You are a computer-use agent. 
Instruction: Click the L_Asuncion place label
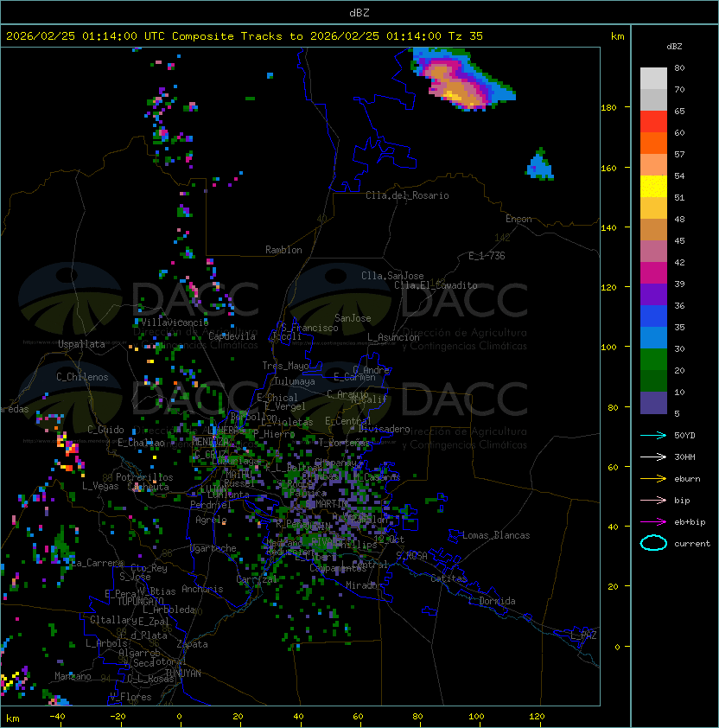pos(393,337)
